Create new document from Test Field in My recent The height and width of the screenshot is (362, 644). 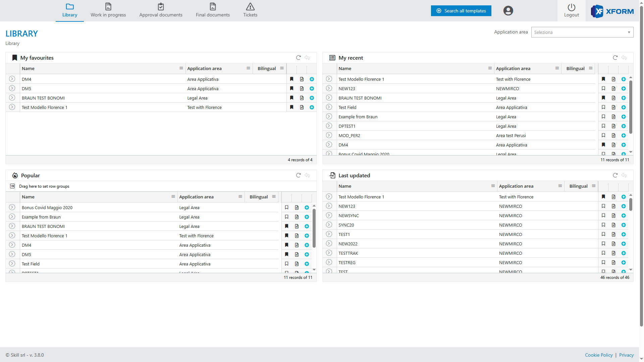point(624,107)
